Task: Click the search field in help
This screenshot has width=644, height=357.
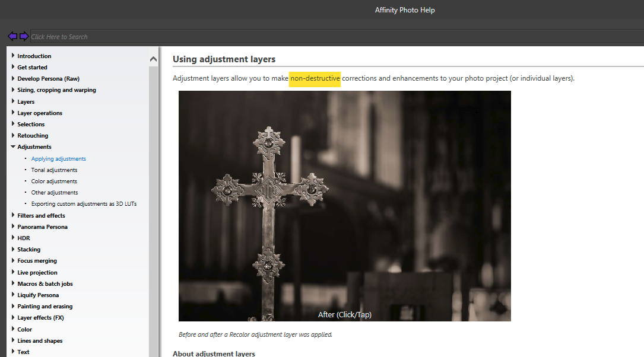Action: [x=337, y=37]
